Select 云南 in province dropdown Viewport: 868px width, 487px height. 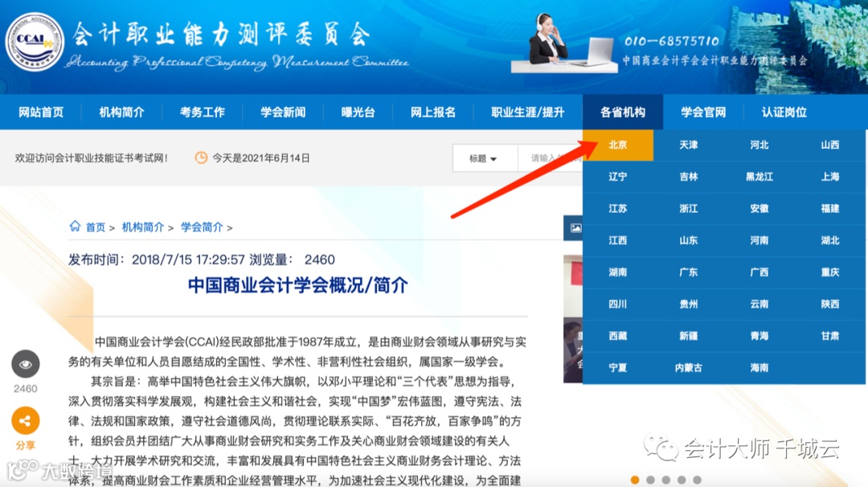[759, 304]
